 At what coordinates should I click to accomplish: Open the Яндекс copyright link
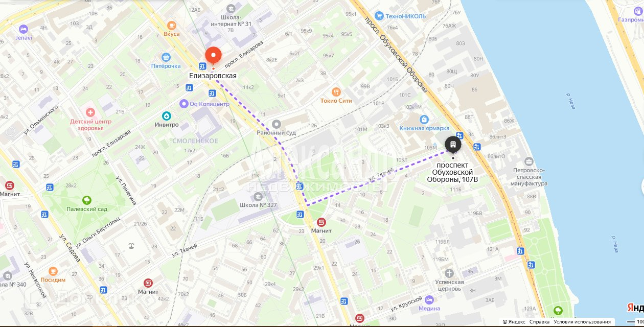[514, 322]
